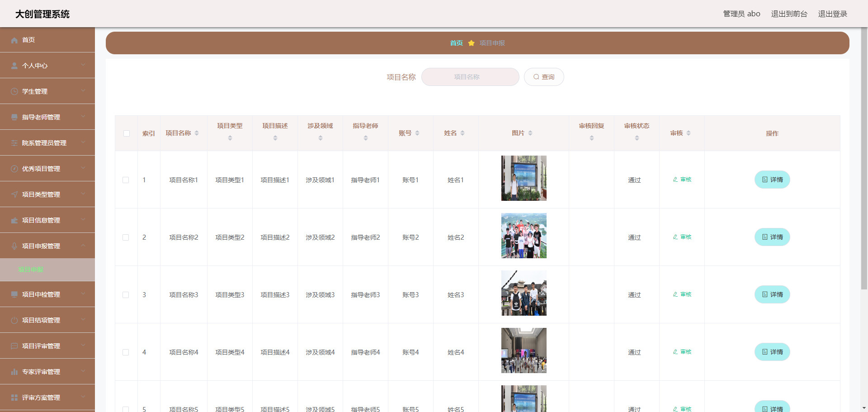Click the paper-plane icon beside 项目类型管理
The height and width of the screenshot is (412, 868).
(x=14, y=195)
